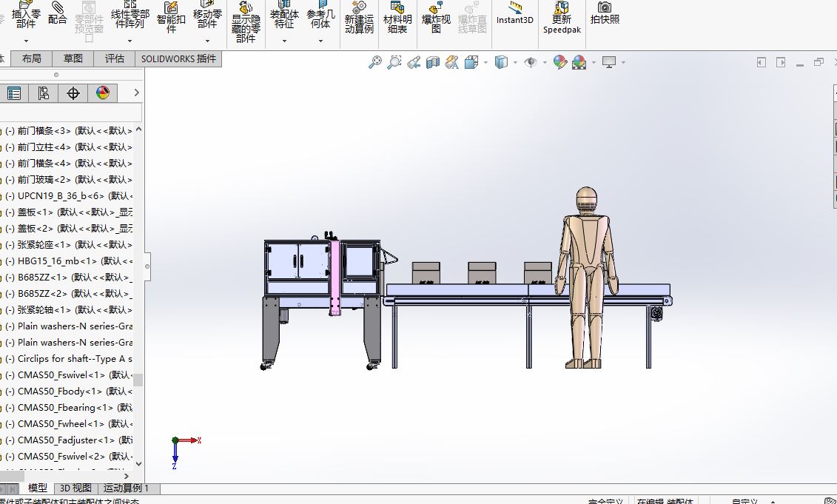The image size is (837, 504).
Task: Open the 装配体特征 (Assembly Features) tool
Action: (x=284, y=15)
